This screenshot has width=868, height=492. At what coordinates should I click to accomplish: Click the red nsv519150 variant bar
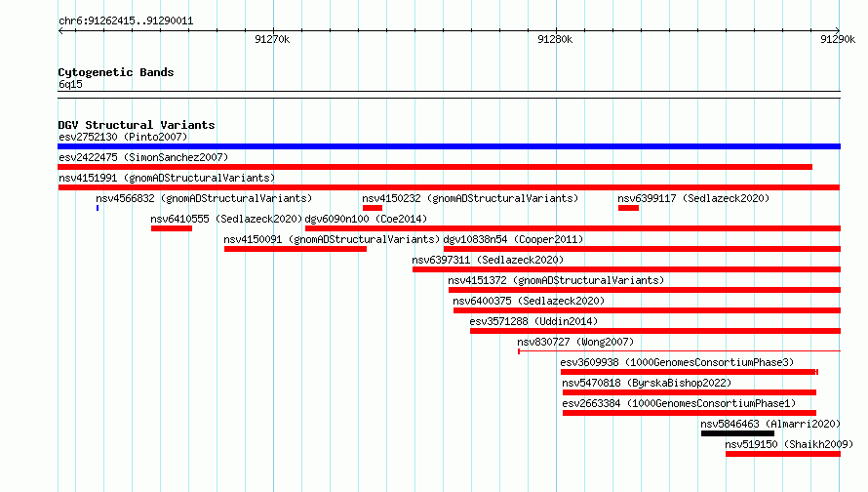point(783,454)
